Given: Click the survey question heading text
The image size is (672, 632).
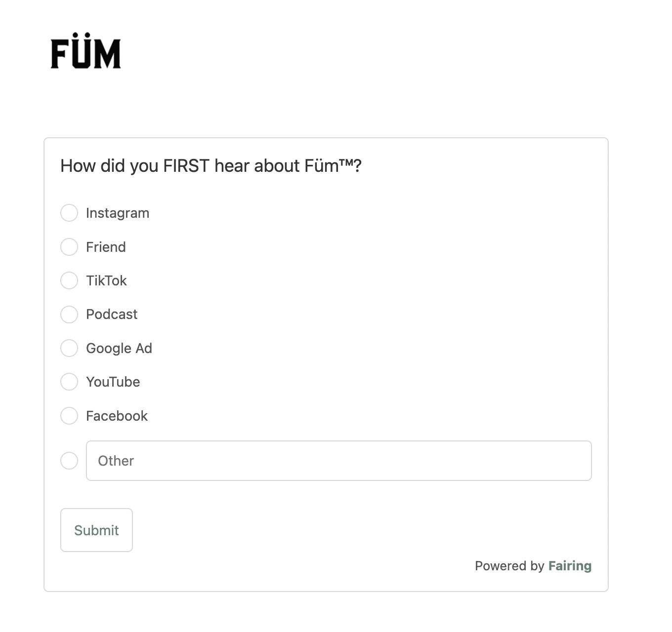Looking at the screenshot, I should [211, 166].
